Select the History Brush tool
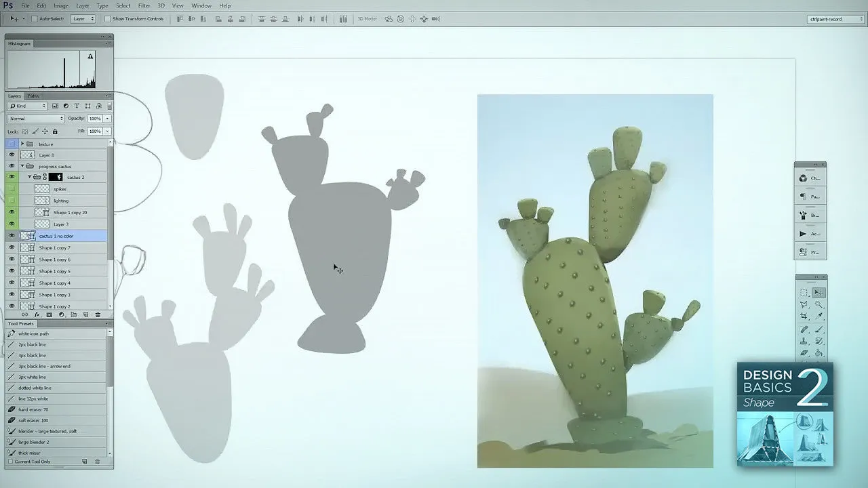The height and width of the screenshot is (488, 868). [x=818, y=342]
